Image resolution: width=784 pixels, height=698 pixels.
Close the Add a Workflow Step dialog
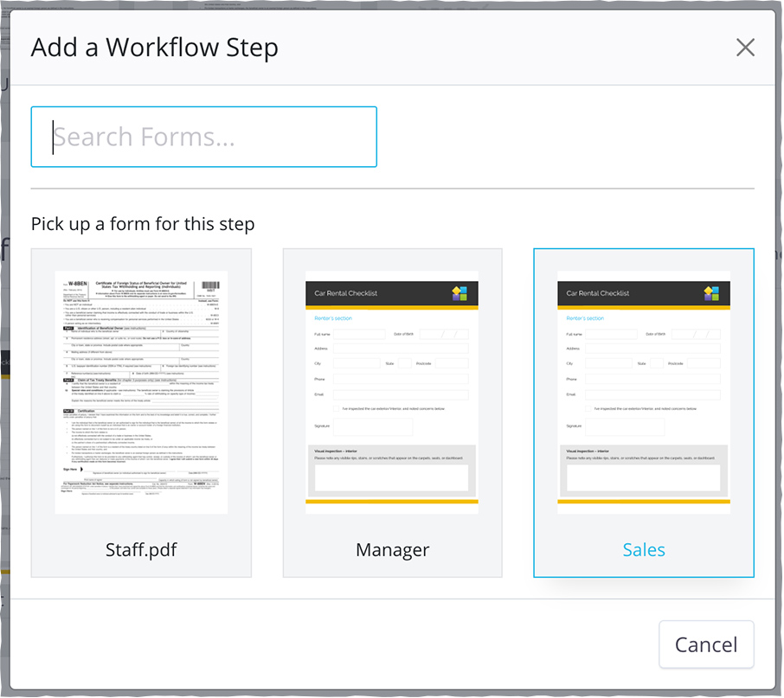point(745,48)
